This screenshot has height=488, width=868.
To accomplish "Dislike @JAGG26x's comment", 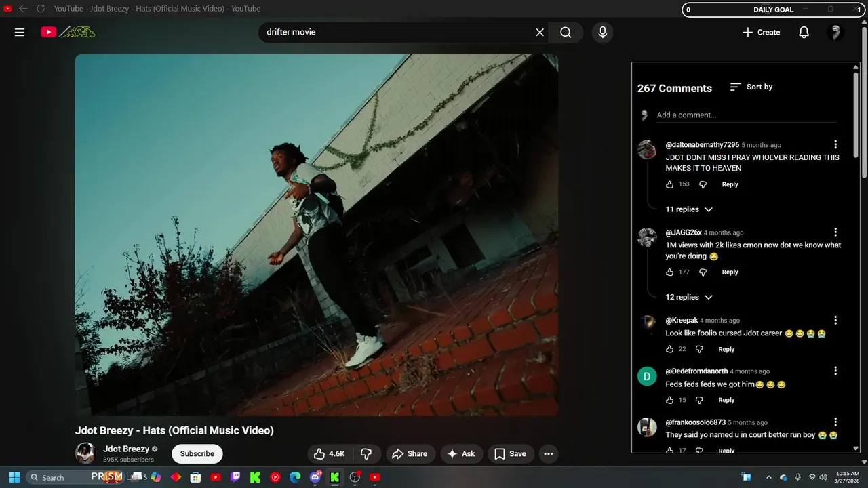I will (703, 272).
